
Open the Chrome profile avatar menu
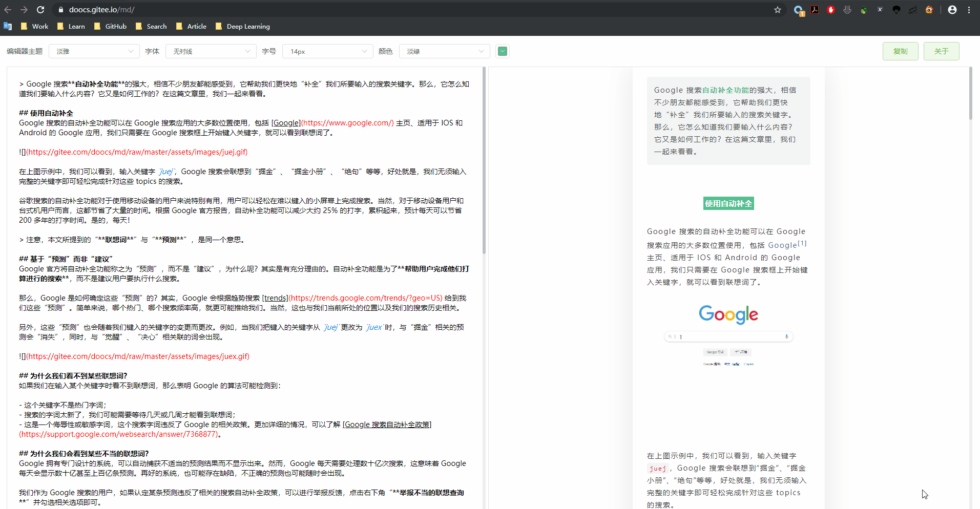point(952,10)
